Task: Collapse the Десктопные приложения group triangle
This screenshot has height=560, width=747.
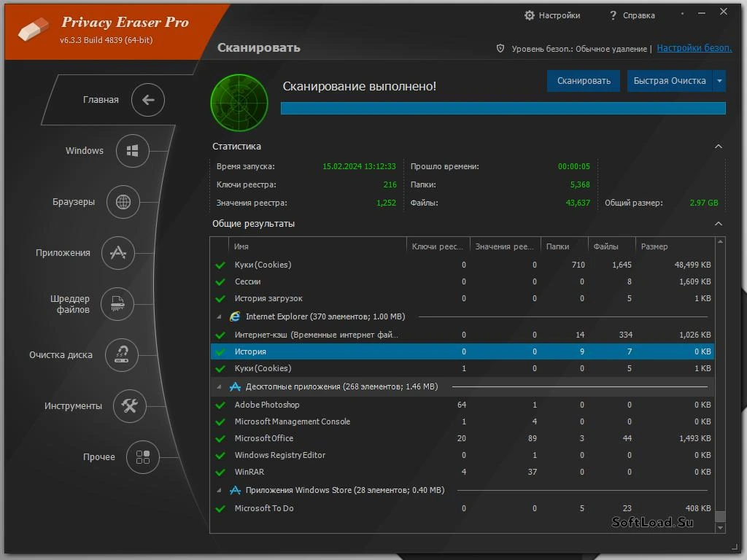Action: [x=219, y=387]
